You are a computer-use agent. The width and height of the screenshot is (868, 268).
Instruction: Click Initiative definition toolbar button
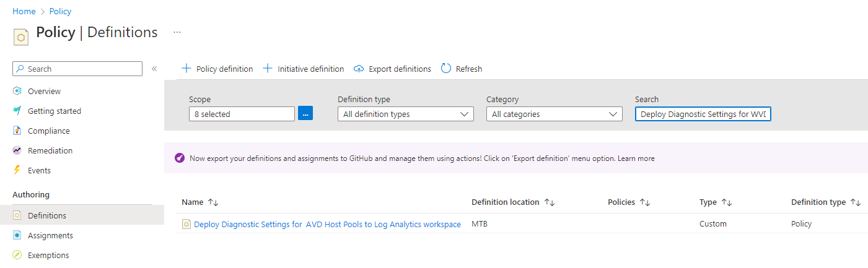click(x=304, y=69)
